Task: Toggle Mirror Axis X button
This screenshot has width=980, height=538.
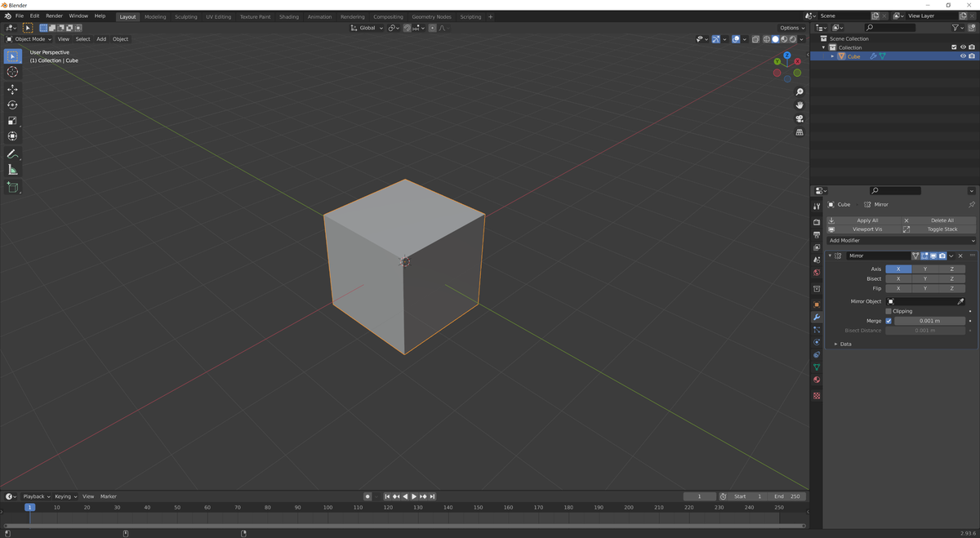Action: (898, 269)
